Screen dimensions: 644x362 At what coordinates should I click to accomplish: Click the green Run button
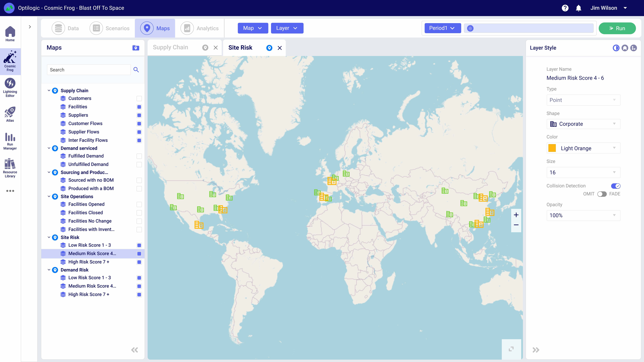tap(617, 28)
